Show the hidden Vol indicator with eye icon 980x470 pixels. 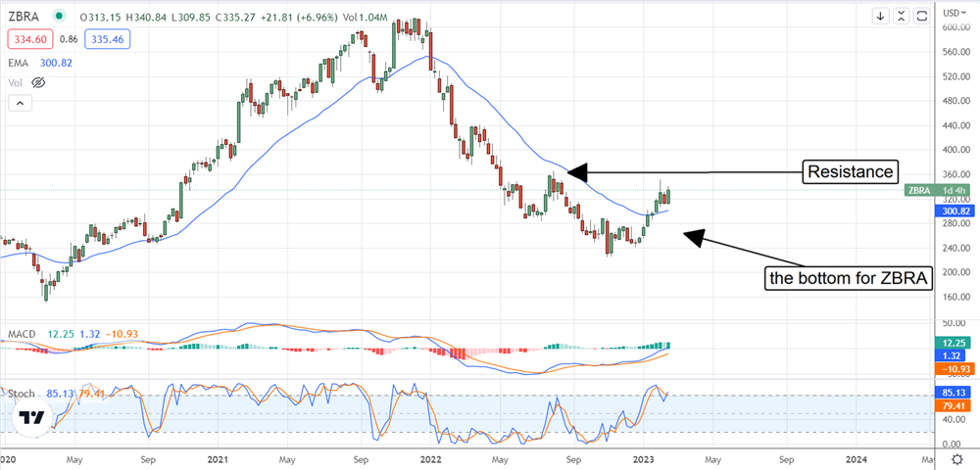(x=39, y=82)
